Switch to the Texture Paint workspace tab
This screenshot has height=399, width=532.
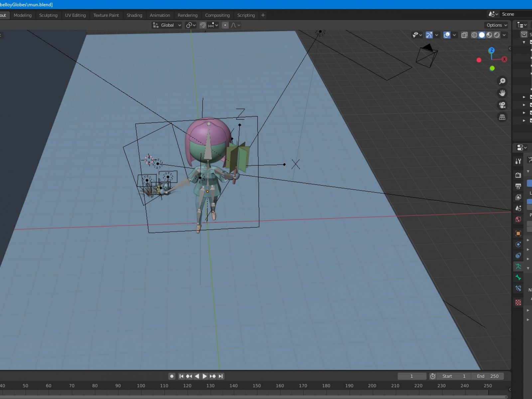pyautogui.click(x=106, y=15)
